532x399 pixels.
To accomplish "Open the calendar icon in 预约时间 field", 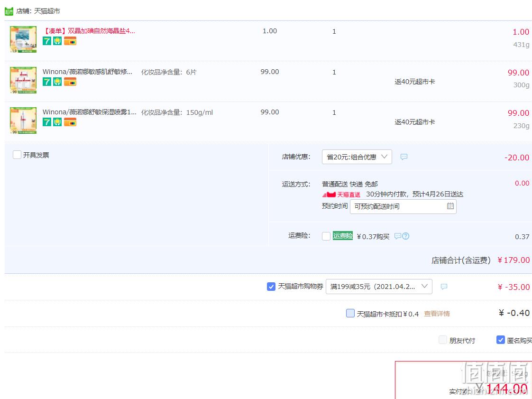I will 450,206.
